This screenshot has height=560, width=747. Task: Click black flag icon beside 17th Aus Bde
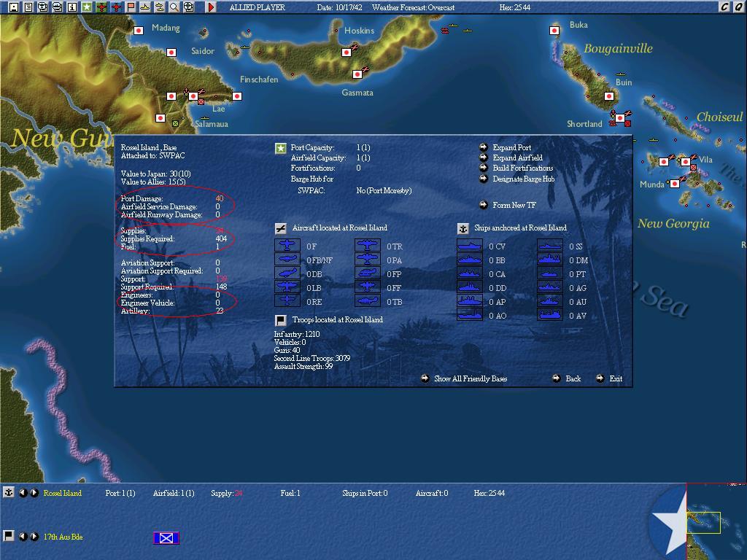[9, 536]
